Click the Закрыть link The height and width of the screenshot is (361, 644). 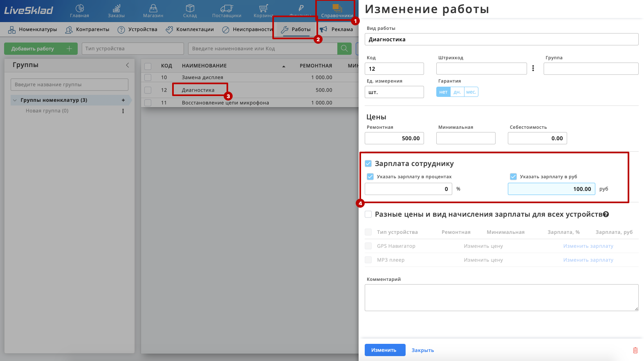pos(423,350)
